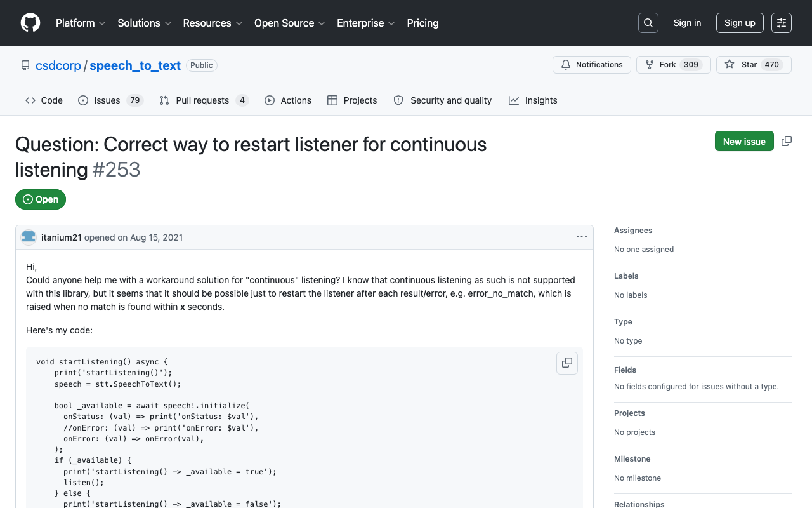Image resolution: width=812 pixels, height=508 pixels.
Task: Open the Insights tab
Action: pyautogui.click(x=533, y=100)
